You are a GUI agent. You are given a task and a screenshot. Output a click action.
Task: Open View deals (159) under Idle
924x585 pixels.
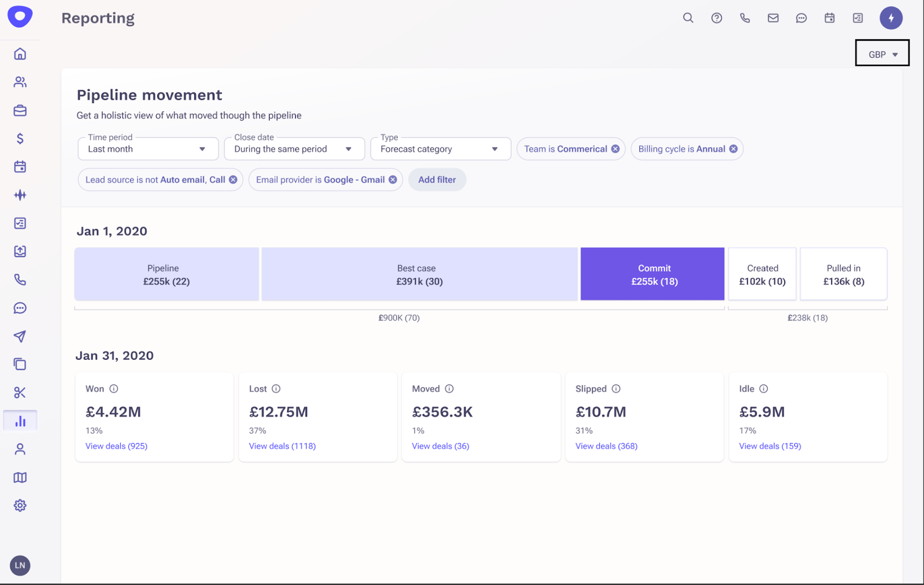point(770,446)
